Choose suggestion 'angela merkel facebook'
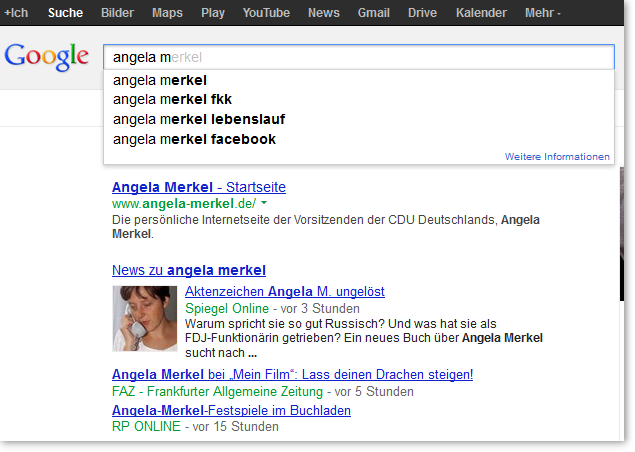635x452 pixels. tap(359, 139)
